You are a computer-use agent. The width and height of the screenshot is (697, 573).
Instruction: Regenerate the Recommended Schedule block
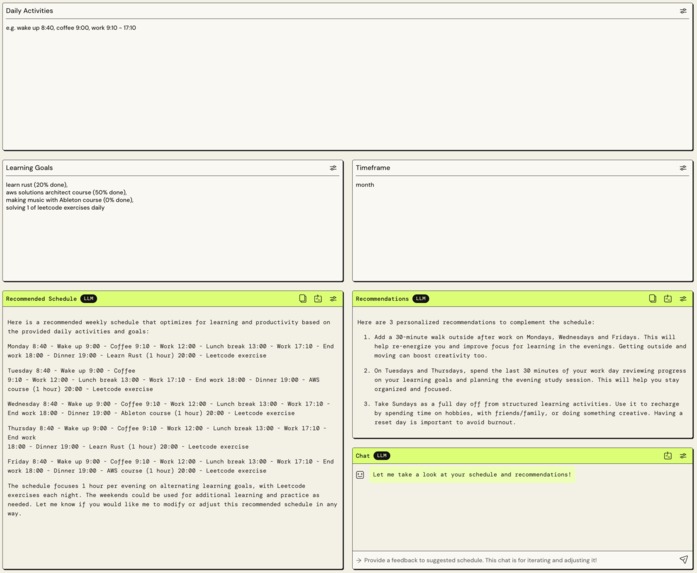coord(318,299)
